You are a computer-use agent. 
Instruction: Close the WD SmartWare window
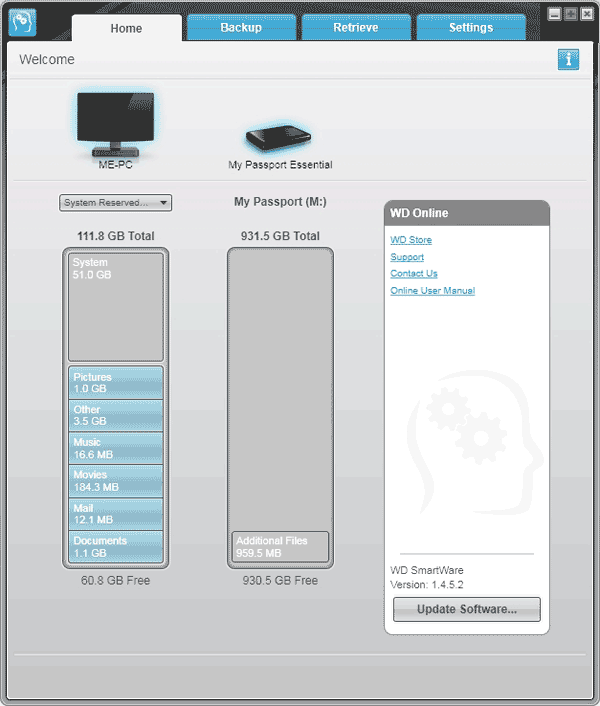pyautogui.click(x=587, y=14)
